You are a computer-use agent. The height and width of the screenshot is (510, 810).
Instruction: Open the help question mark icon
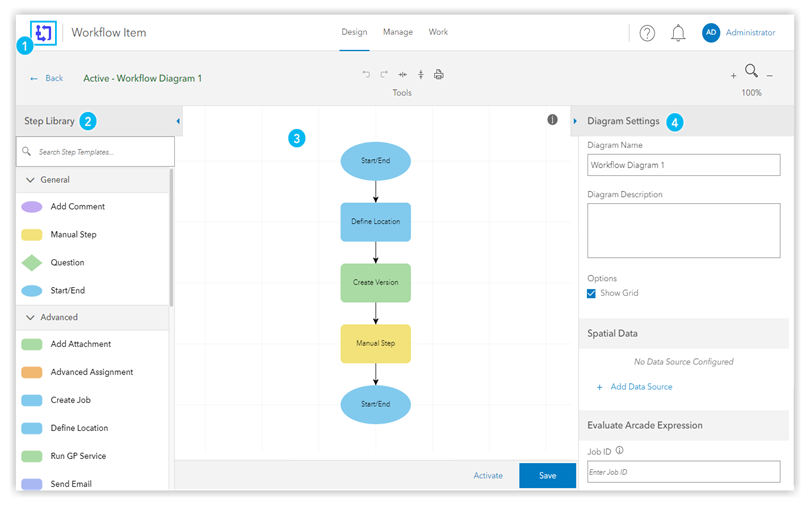[x=647, y=33]
